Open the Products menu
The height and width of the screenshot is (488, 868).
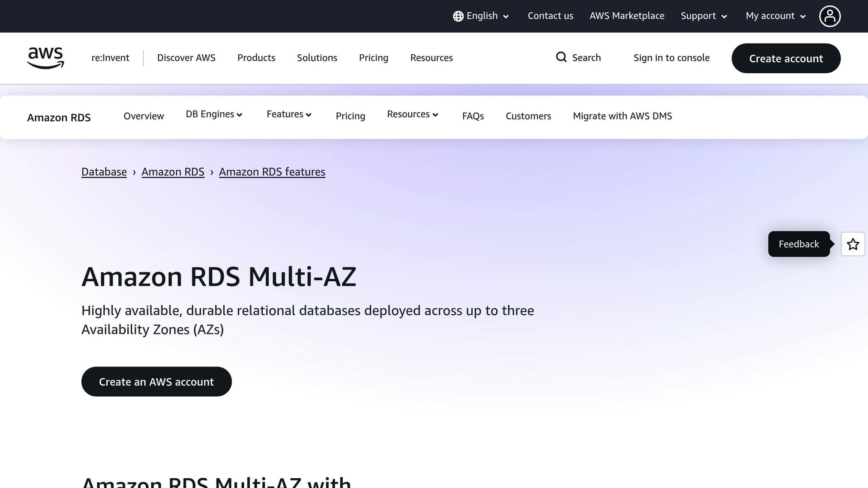point(256,58)
